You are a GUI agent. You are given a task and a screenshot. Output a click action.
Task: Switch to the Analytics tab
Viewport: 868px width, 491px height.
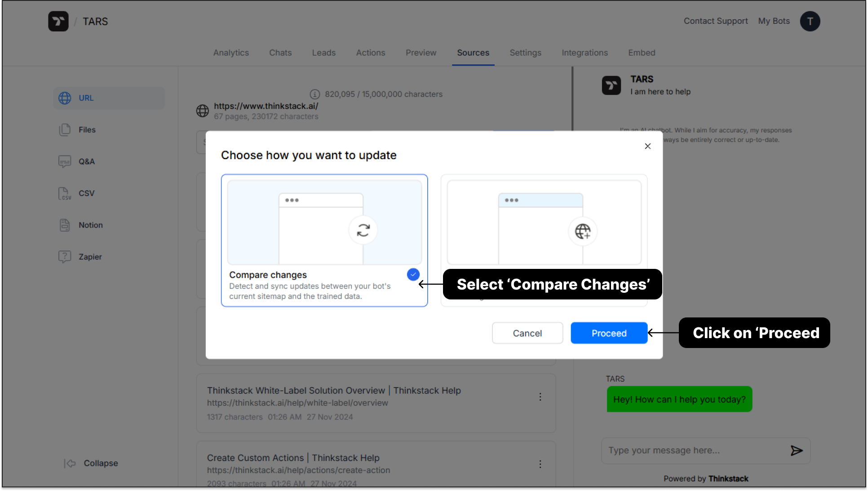click(231, 53)
